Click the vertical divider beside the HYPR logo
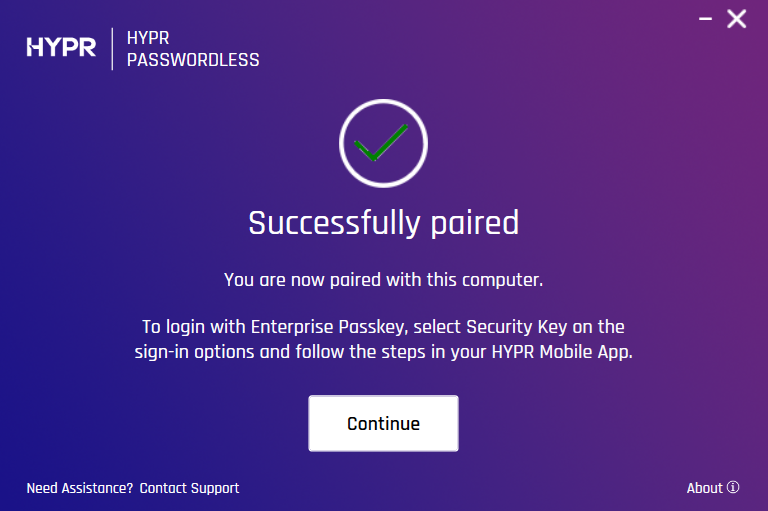This screenshot has width=768, height=511. tap(112, 48)
